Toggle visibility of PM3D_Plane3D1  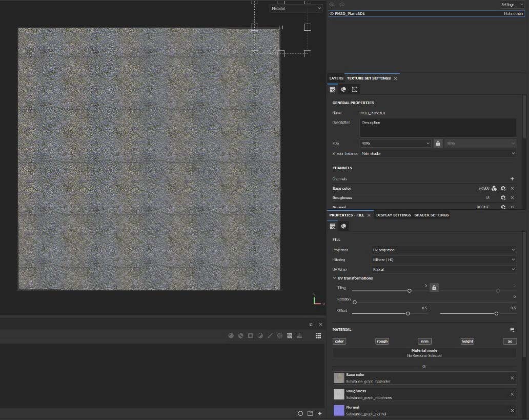(x=331, y=13)
